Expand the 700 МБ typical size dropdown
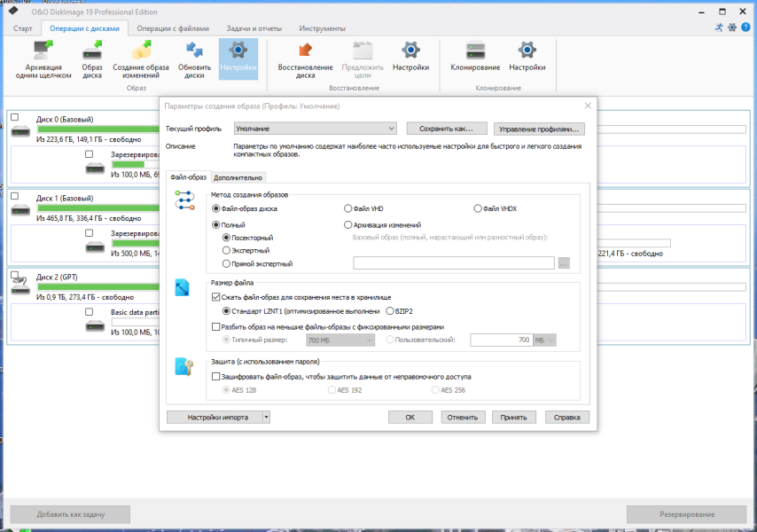Viewport: 757px width, 532px height. click(340, 340)
